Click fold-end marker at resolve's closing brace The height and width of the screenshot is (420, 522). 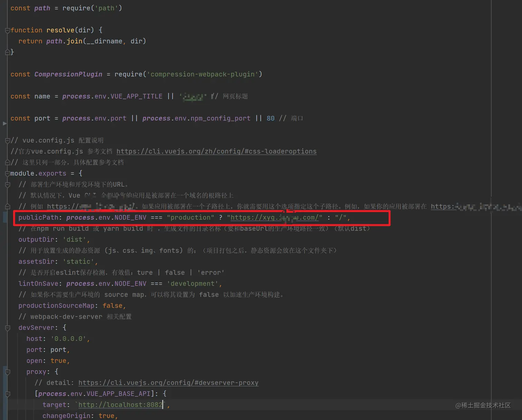click(7, 52)
